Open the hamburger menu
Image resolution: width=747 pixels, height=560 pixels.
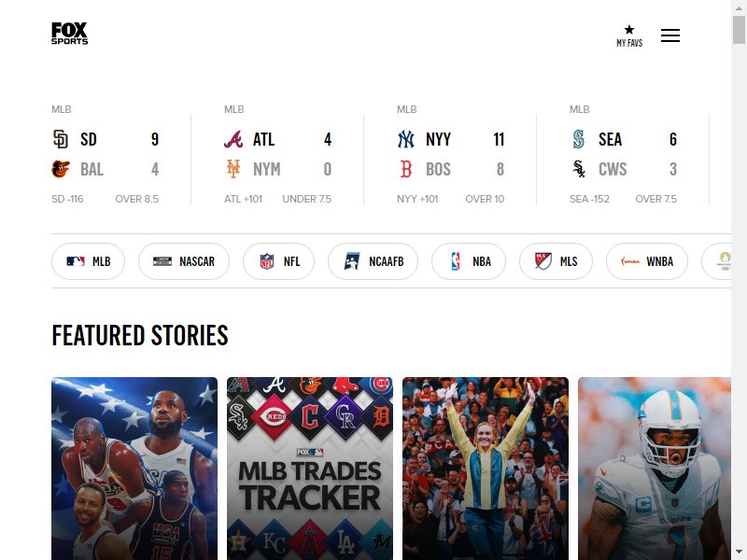coord(670,35)
